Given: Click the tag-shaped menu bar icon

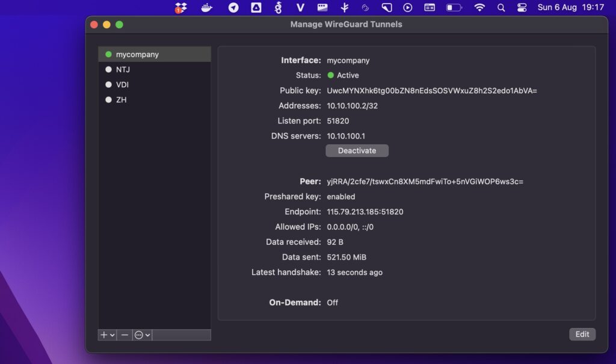Looking at the screenshot, I should point(387,7).
